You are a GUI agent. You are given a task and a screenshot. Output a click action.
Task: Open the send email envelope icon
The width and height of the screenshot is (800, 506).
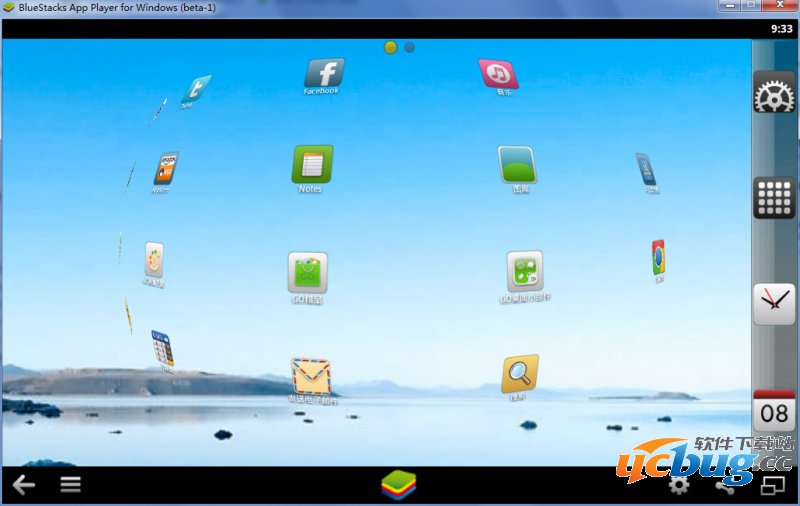(311, 376)
